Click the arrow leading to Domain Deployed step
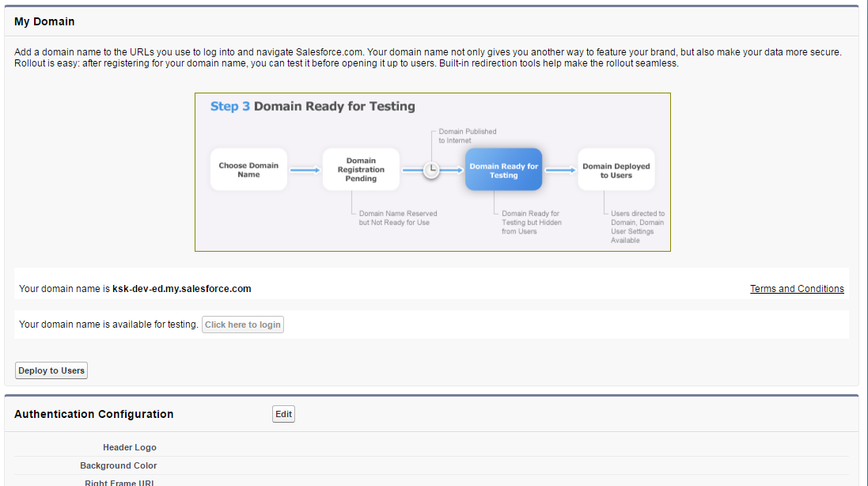Viewport: 868px width, 486px height. (560, 169)
